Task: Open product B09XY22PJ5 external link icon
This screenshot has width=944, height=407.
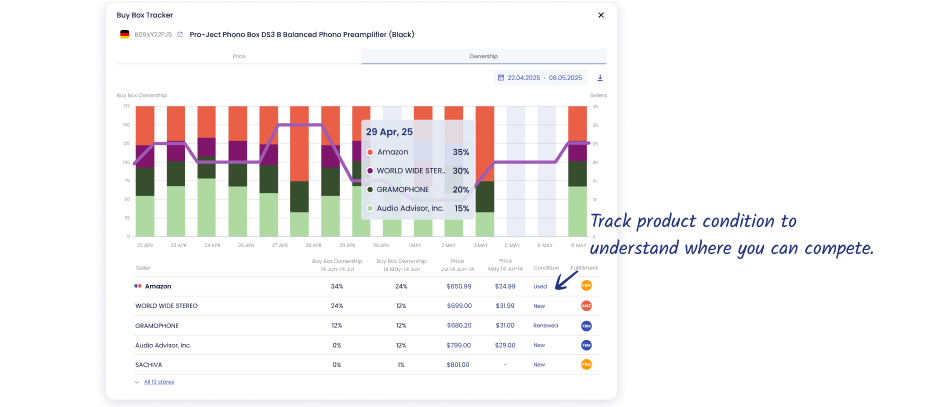Action: 180,35
